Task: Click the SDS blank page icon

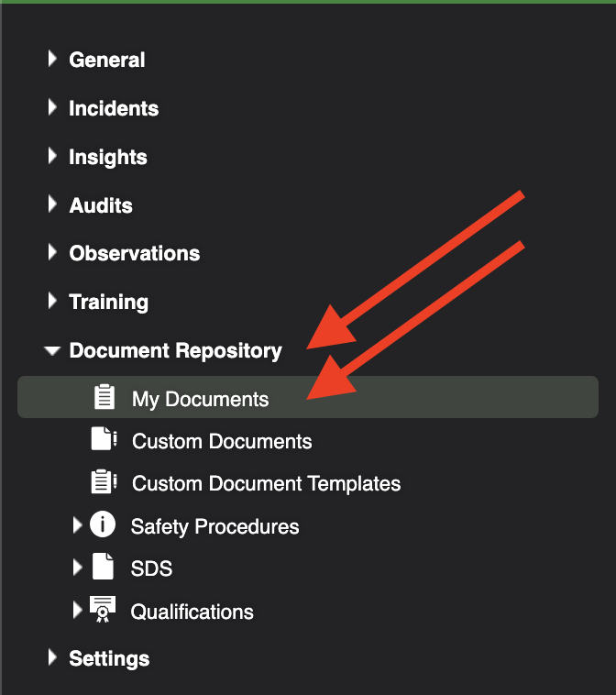Action: (x=103, y=566)
